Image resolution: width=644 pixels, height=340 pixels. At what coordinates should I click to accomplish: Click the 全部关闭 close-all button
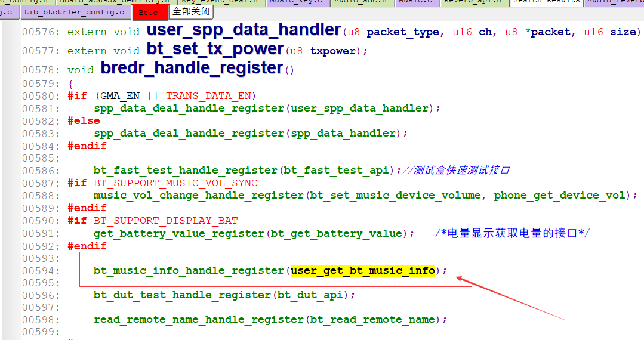click(x=191, y=11)
